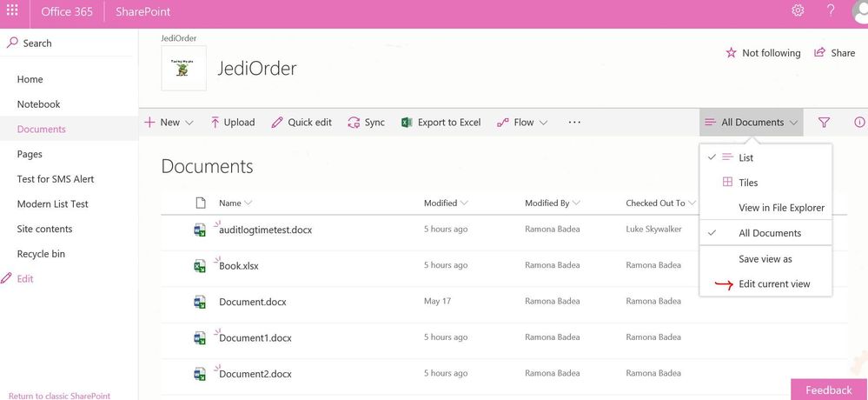Screen dimensions: 868x400
Task: Click Return to classic SharePoint link
Action: [x=59, y=396]
